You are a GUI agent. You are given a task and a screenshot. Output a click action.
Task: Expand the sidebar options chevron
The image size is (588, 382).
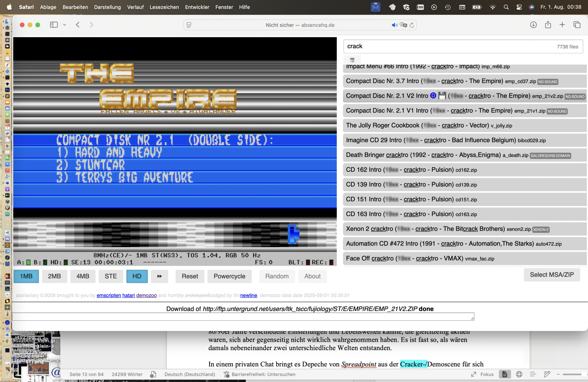(x=65, y=25)
